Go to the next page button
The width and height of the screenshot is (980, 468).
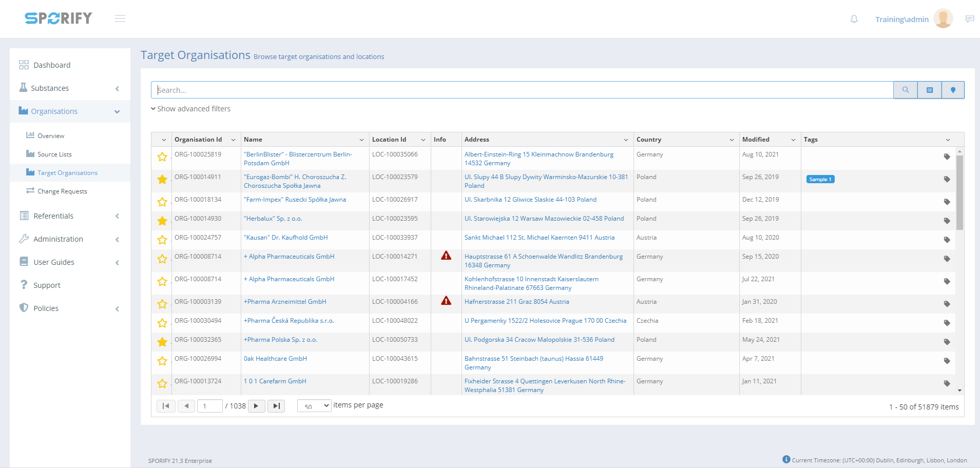256,406
